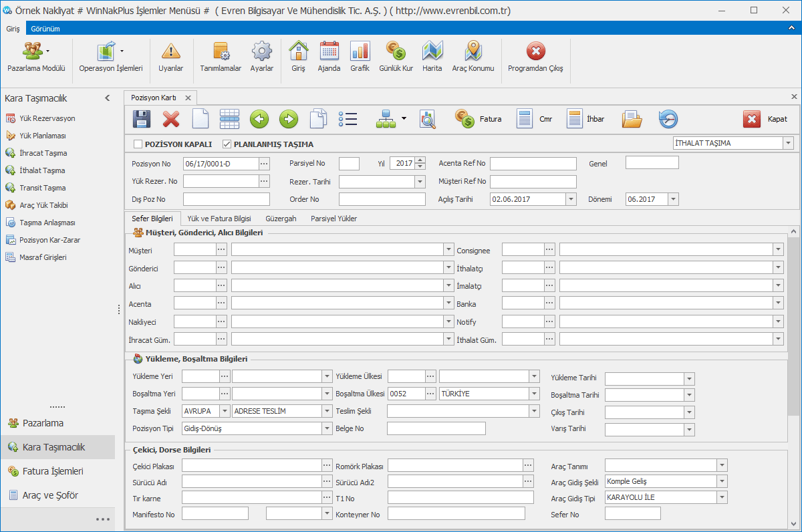The width and height of the screenshot is (802, 532).
Task: Save the position card with floppy icon
Action: coord(142,119)
